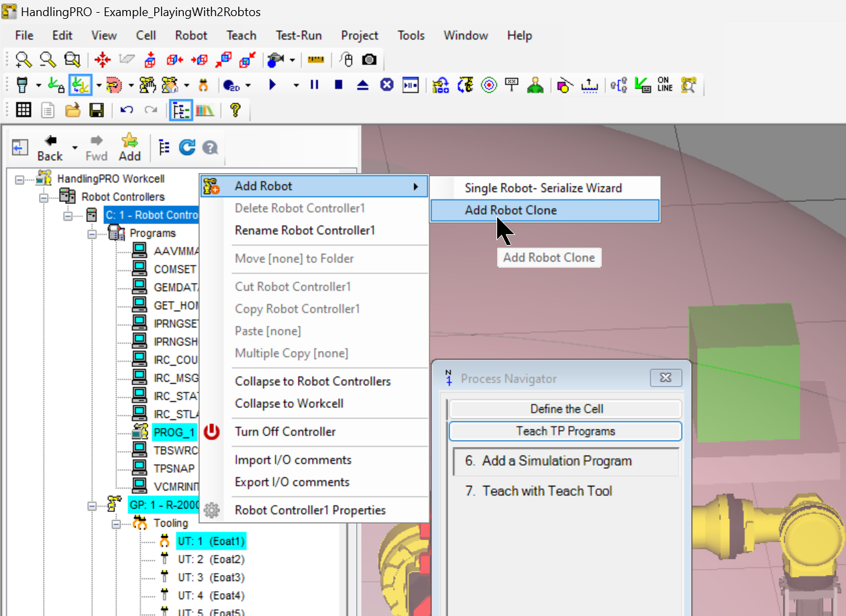
Task: Click Add star button in cell browser
Action: point(129,148)
